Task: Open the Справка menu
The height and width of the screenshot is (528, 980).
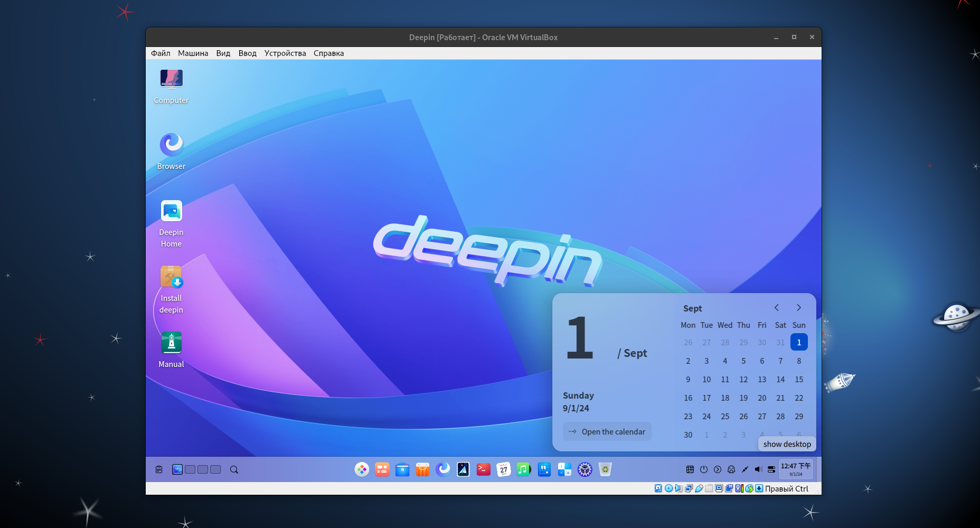Action: 328,53
